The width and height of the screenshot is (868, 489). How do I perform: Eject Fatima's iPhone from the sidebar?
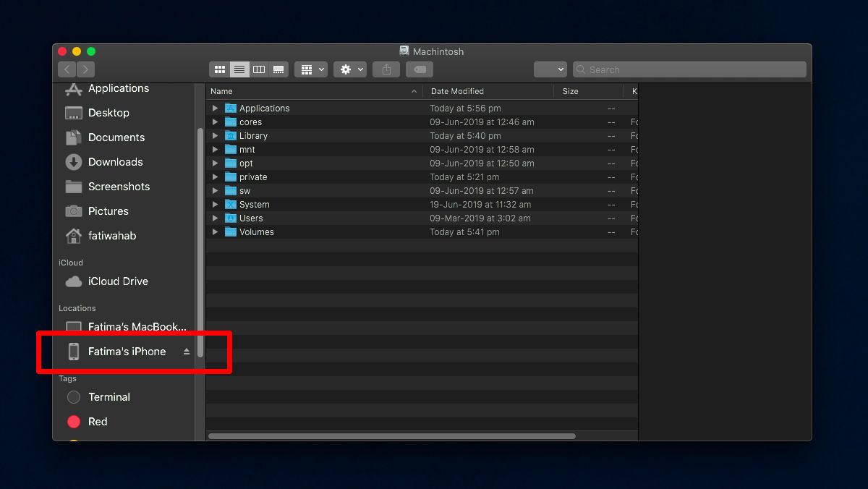tap(186, 352)
